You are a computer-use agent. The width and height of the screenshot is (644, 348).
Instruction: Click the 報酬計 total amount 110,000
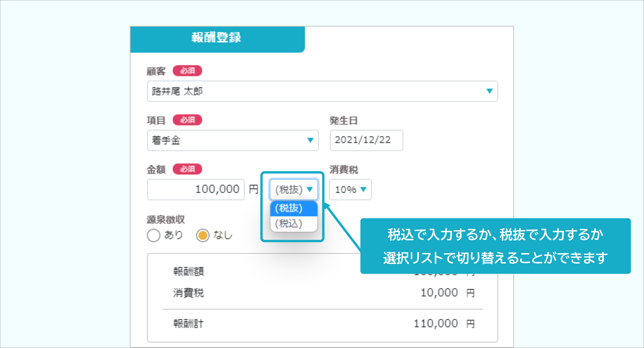coord(436,324)
